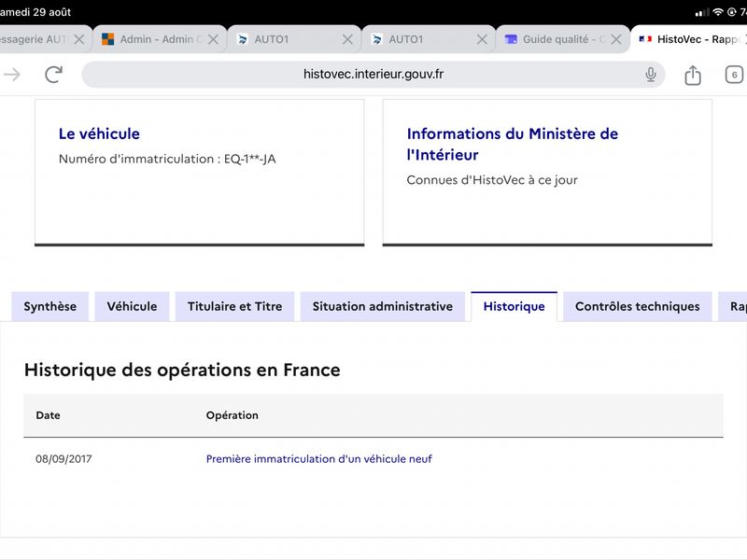Click the Date column header

(x=48, y=415)
